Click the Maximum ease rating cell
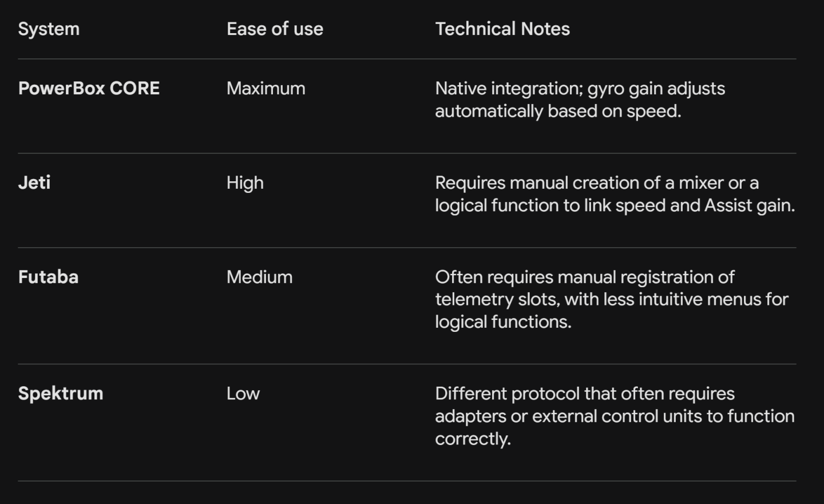 coord(266,89)
